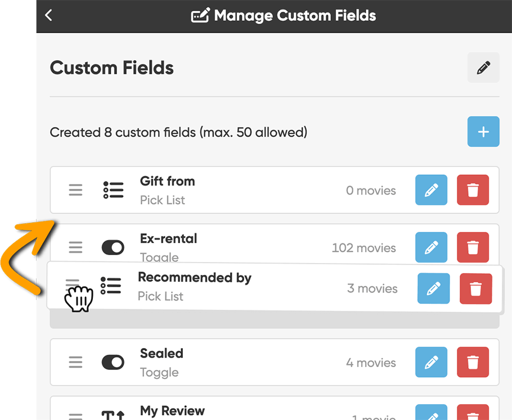This screenshot has height=420, width=512.
Task: Click the Recommended by pick list icon
Action: point(111,286)
